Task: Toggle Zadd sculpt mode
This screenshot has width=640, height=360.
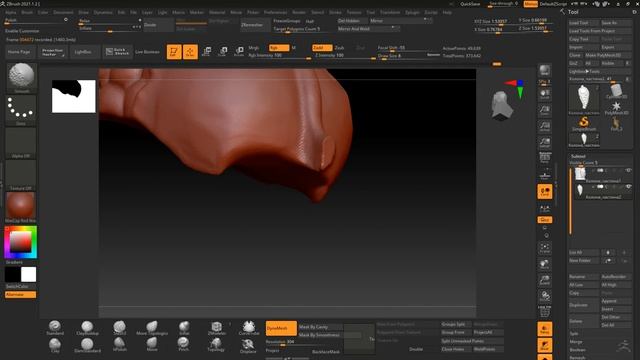Action: coord(322,48)
